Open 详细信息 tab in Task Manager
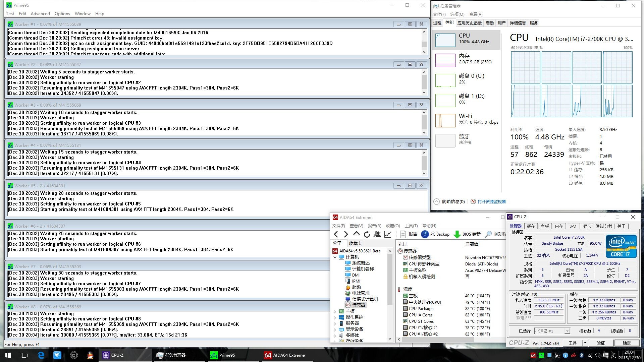Viewport: 644px width, 362px height. pos(518,23)
